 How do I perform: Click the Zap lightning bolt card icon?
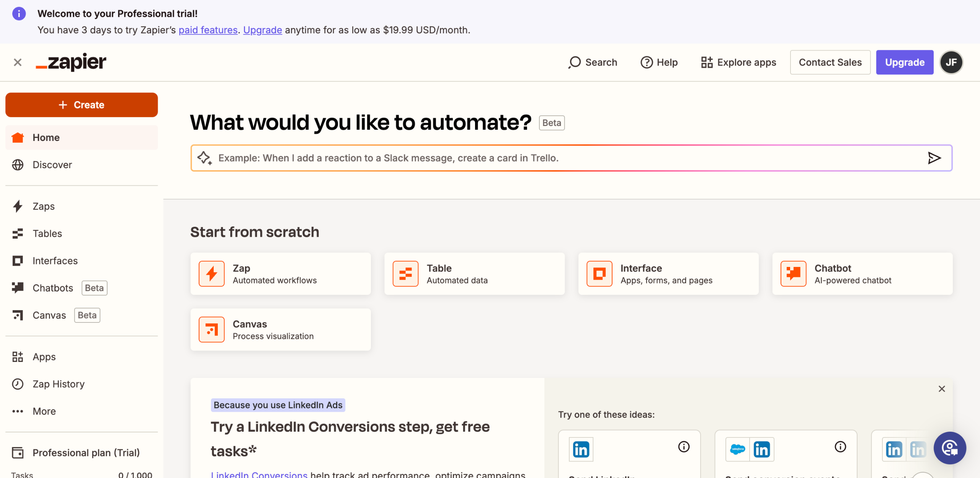(211, 273)
